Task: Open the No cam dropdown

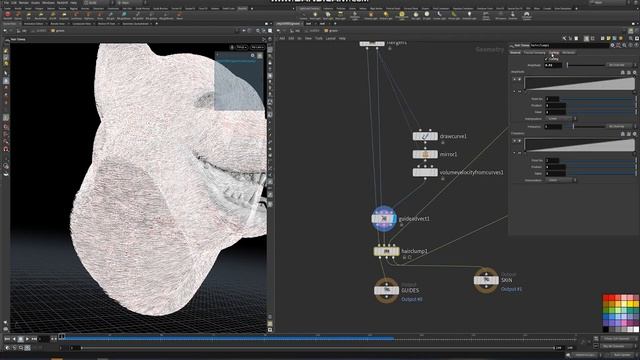Action: click(258, 47)
